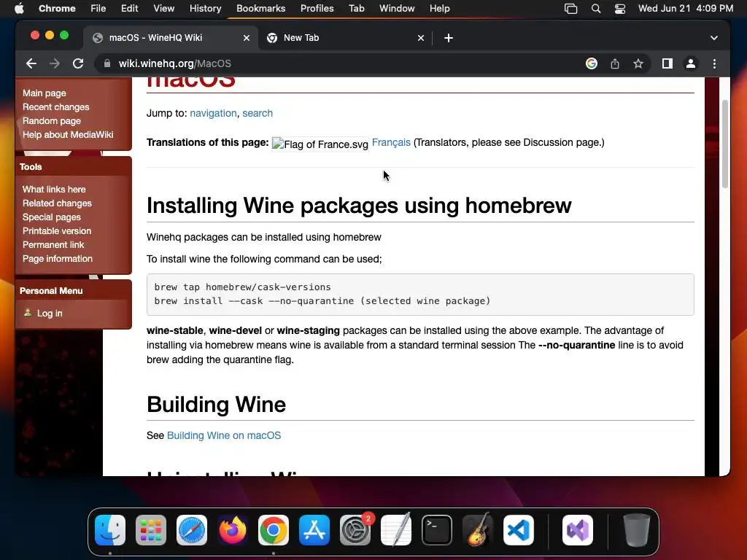Viewport: 747px width, 560px height.
Task: Open Permanent link in Tools
Action: click(x=53, y=245)
